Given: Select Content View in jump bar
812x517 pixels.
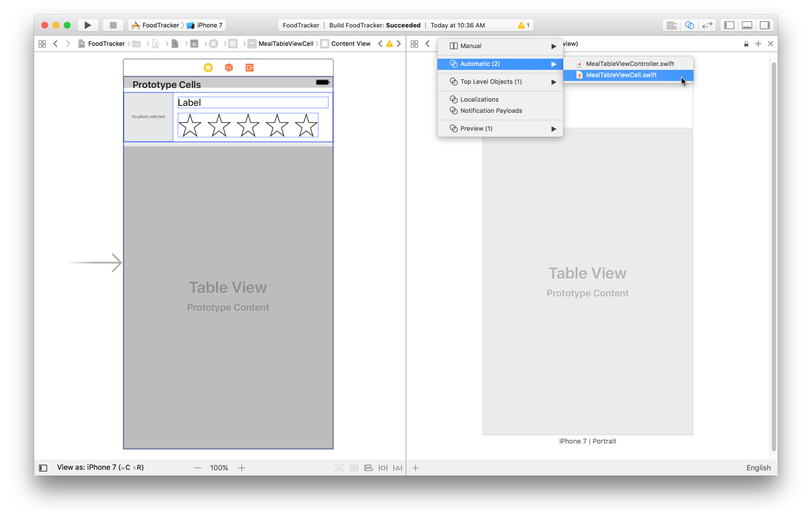Looking at the screenshot, I should click(346, 44).
